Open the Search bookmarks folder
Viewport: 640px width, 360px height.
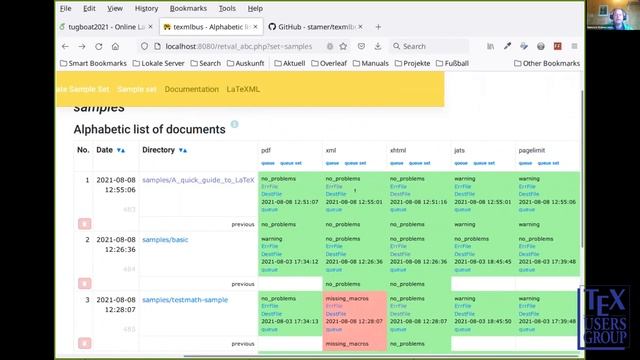206,63
